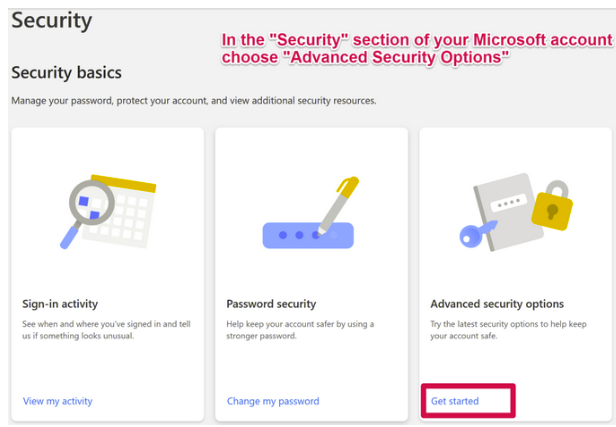Open the Password security card heading

point(271,304)
